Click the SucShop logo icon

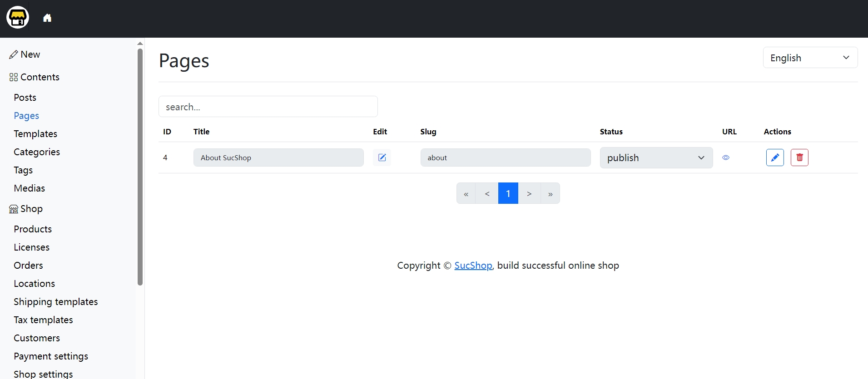18,18
